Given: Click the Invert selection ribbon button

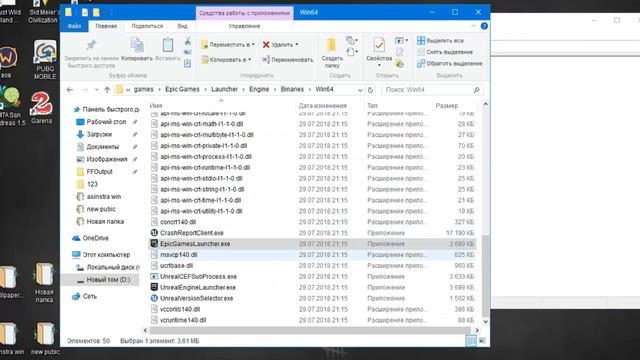Looking at the screenshot, I should coord(449,63).
